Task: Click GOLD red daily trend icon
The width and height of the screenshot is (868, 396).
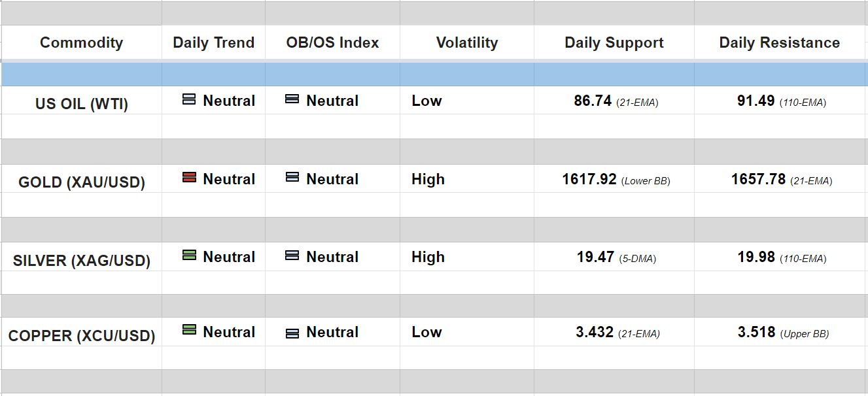Action: [x=189, y=177]
